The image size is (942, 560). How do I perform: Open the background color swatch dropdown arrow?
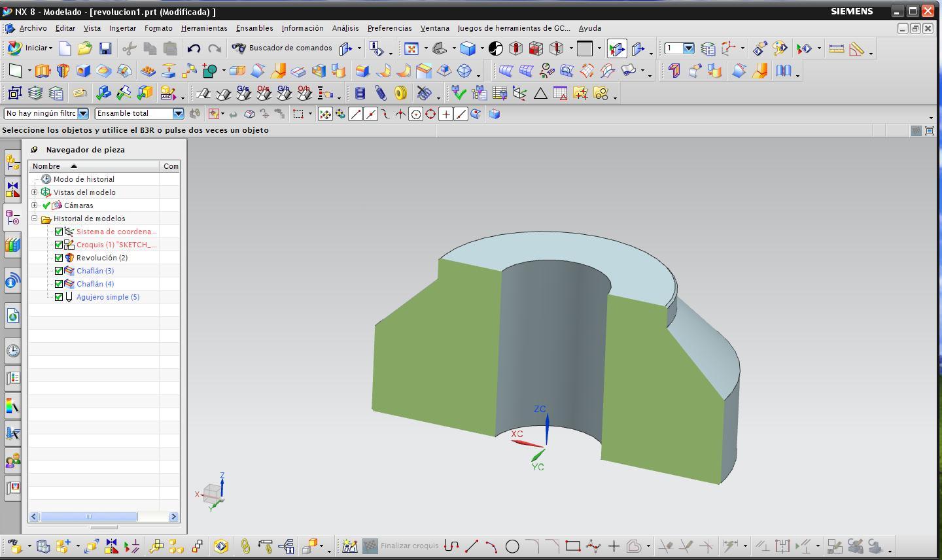coord(599,48)
